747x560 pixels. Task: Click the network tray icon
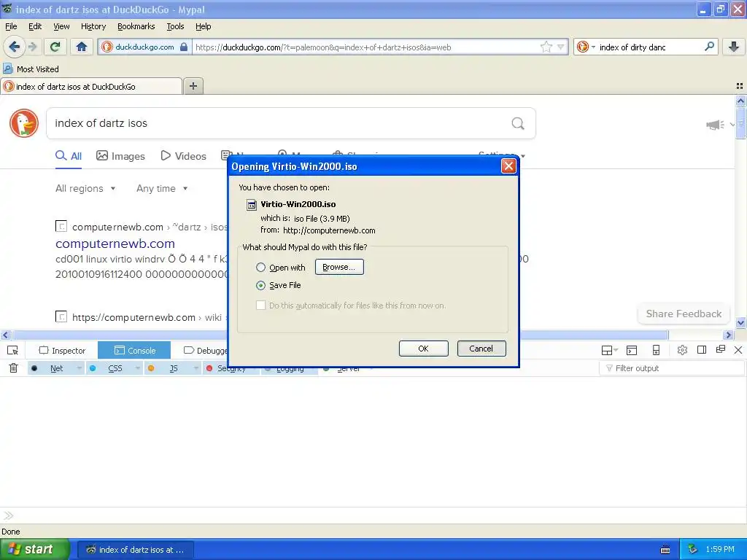693,549
